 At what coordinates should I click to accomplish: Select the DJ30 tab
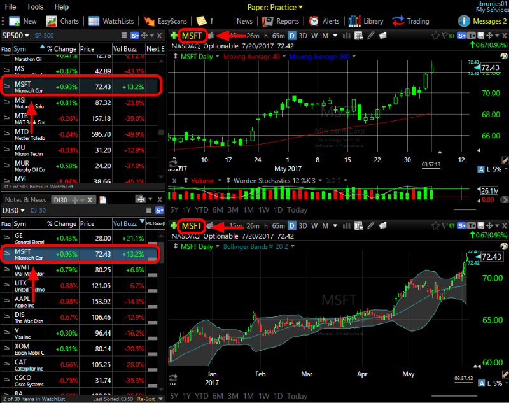(x=60, y=200)
